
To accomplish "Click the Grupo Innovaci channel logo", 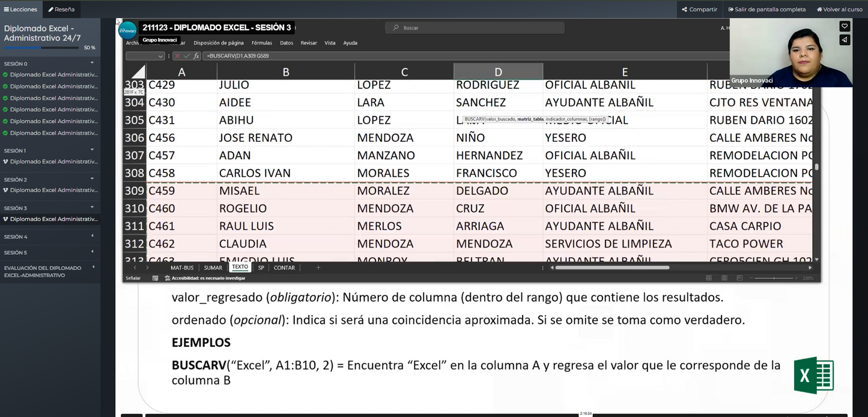I will [128, 30].
